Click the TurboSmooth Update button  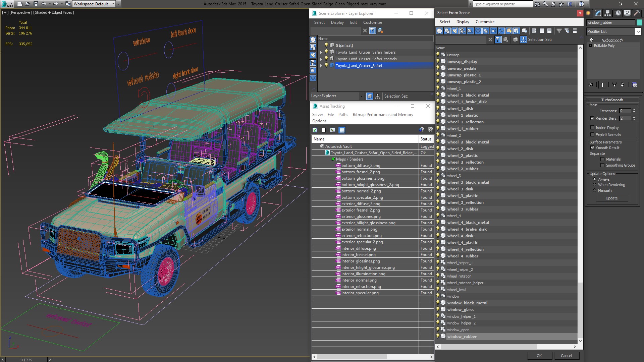[x=611, y=198]
